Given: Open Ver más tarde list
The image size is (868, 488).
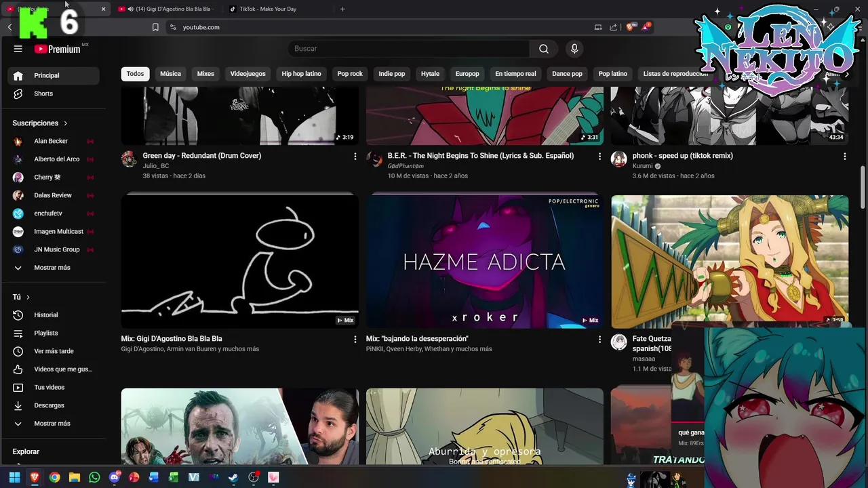Looking at the screenshot, I should 54,351.
